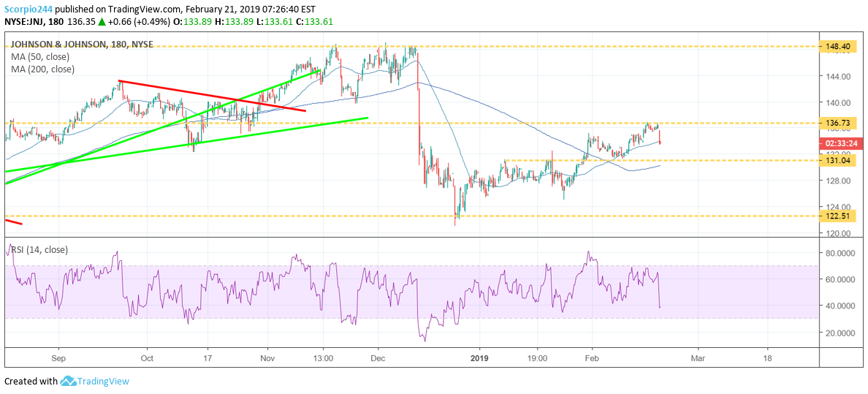This screenshot has height=394, width=868.
Task: Click the 122.51 support price label
Action: [839, 216]
